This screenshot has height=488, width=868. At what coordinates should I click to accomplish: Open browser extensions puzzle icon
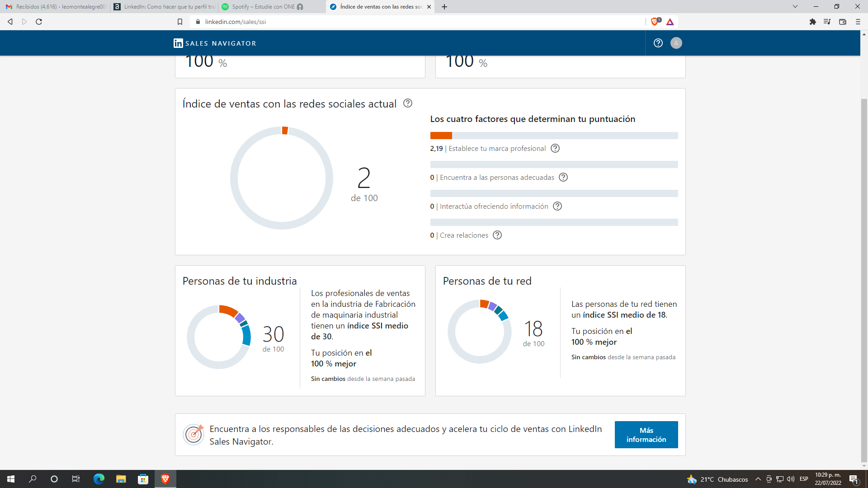pyautogui.click(x=813, y=22)
